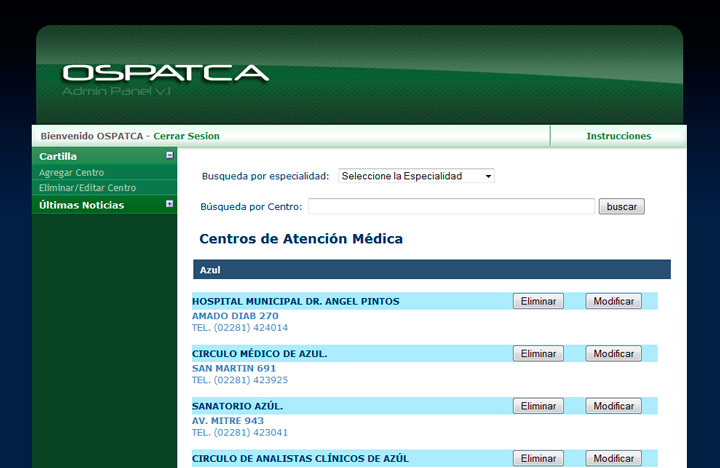
Task: Click SANATORIO AZÚL. name
Action: [237, 406]
